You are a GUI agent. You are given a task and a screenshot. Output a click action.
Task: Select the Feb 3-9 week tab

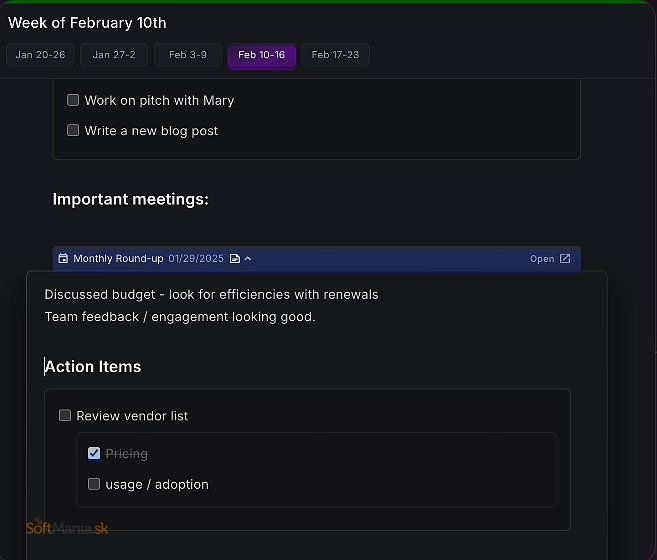coord(188,55)
